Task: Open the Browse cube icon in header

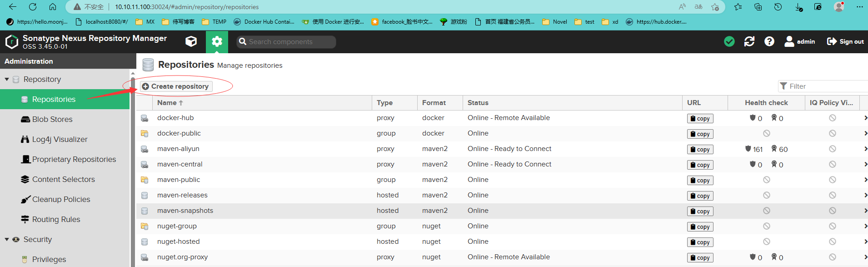Action: [191, 41]
